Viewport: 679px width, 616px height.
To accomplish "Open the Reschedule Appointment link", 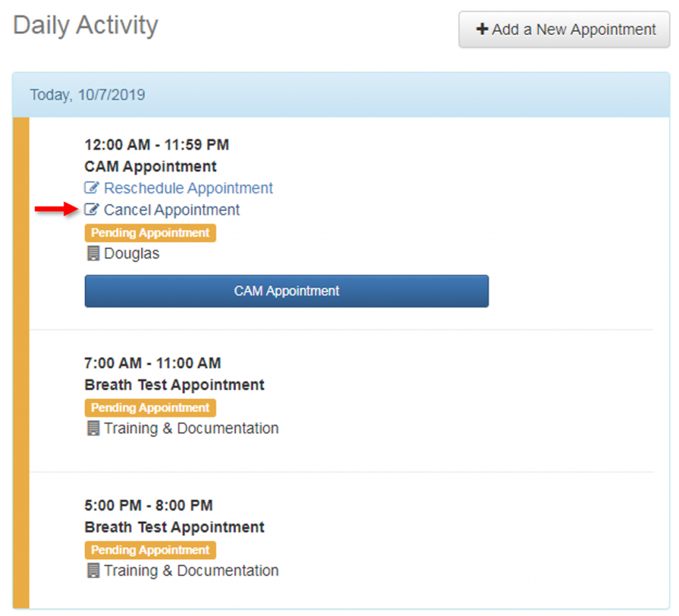I will pyautogui.click(x=188, y=188).
